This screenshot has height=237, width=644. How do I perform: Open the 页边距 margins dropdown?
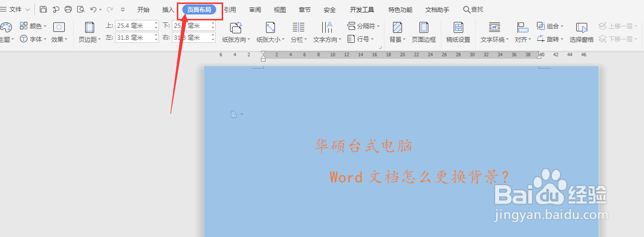tap(90, 32)
